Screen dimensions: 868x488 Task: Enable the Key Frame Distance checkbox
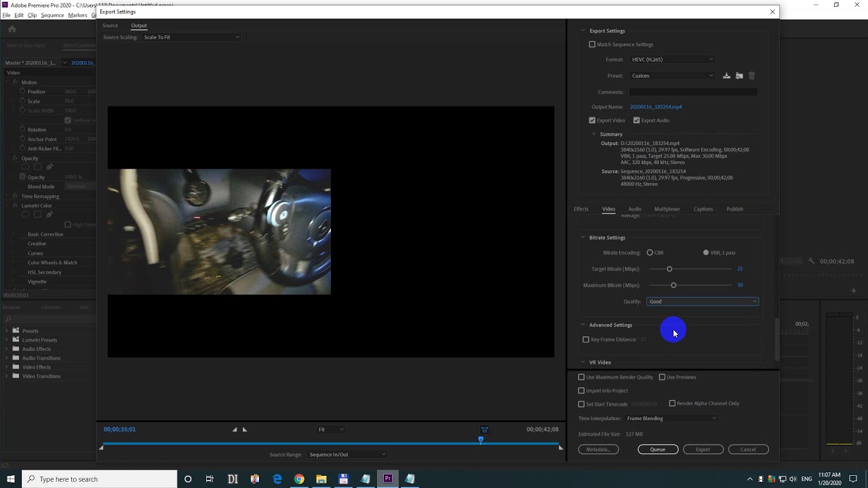click(586, 340)
